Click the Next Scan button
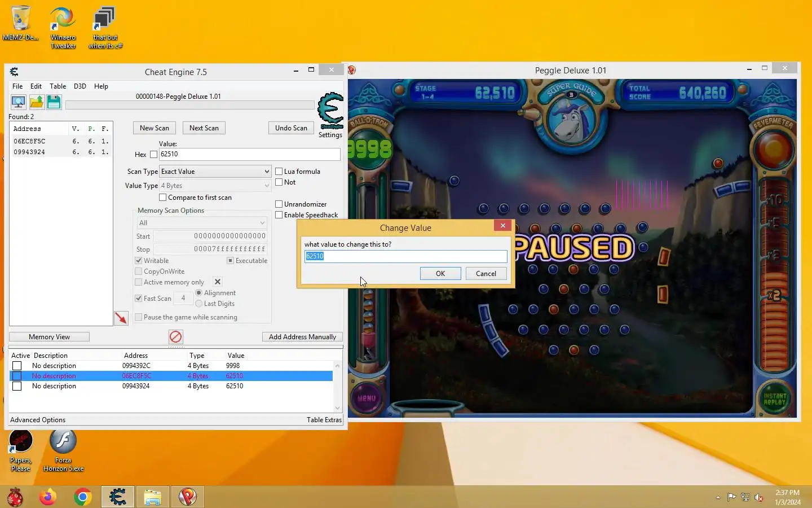Viewport: 812px width, 508px height. click(x=204, y=128)
